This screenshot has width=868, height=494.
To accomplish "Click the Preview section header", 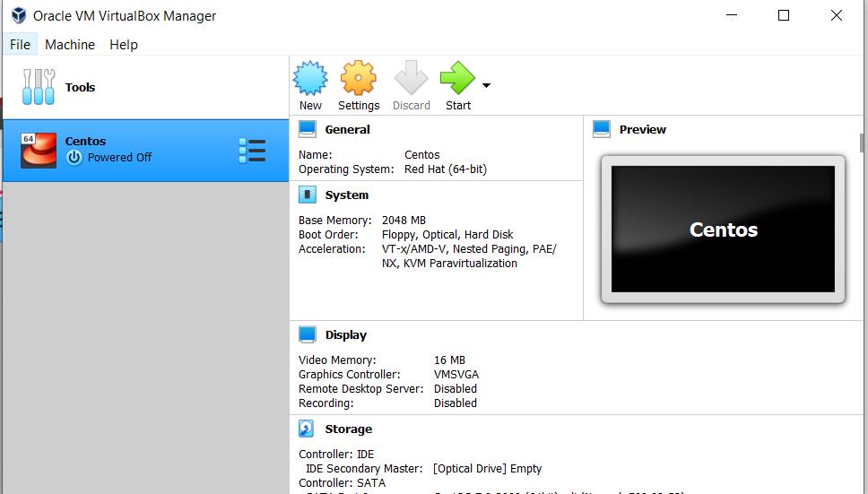I will [x=643, y=129].
